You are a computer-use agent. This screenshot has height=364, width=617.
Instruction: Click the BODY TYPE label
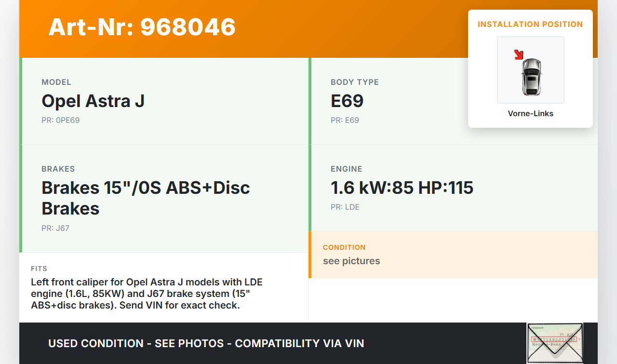click(354, 82)
